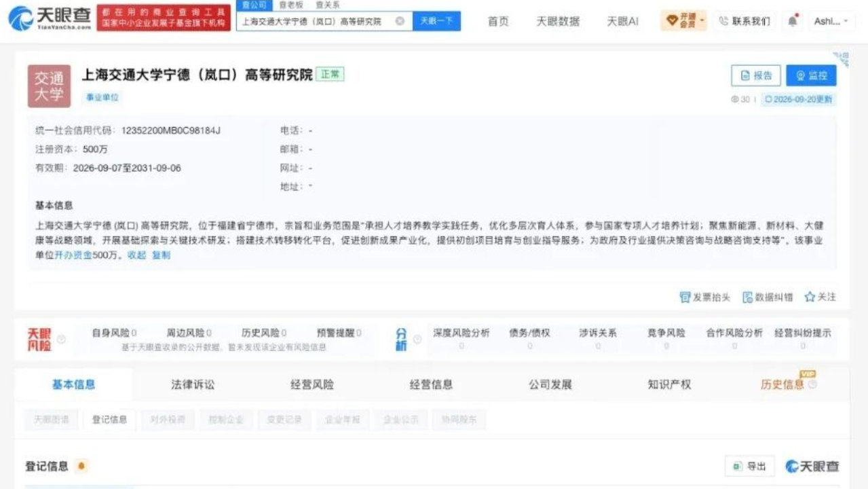868x489 pixels.
Task: Select the 变更记录 sub-tab
Action: pyautogui.click(x=284, y=420)
